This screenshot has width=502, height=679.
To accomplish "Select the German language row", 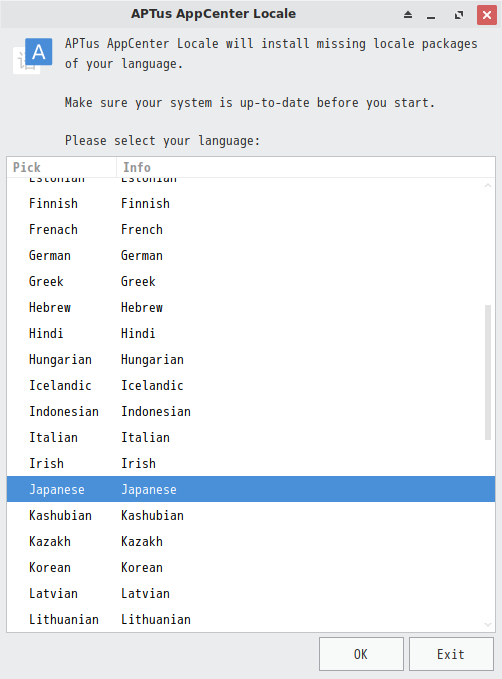I will point(251,255).
